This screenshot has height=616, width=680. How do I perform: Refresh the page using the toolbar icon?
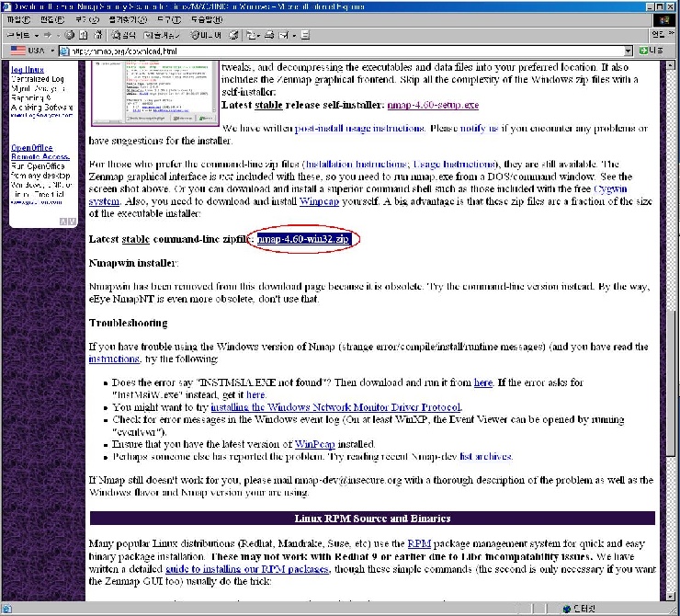click(x=84, y=34)
